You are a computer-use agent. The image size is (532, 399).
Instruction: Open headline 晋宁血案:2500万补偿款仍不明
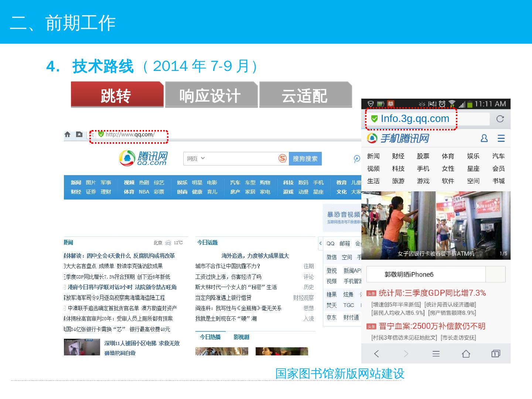point(432,326)
